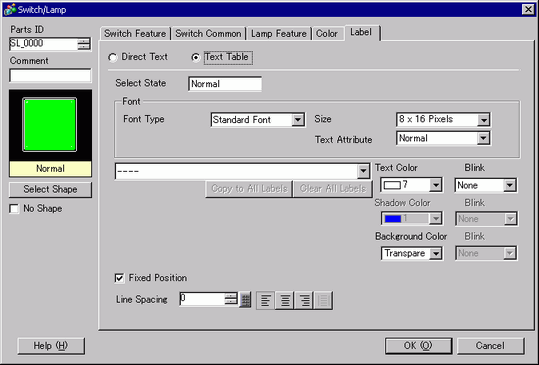Image resolution: width=539 pixels, height=365 pixels.
Task: Click the Select Shape button
Action: tap(50, 189)
